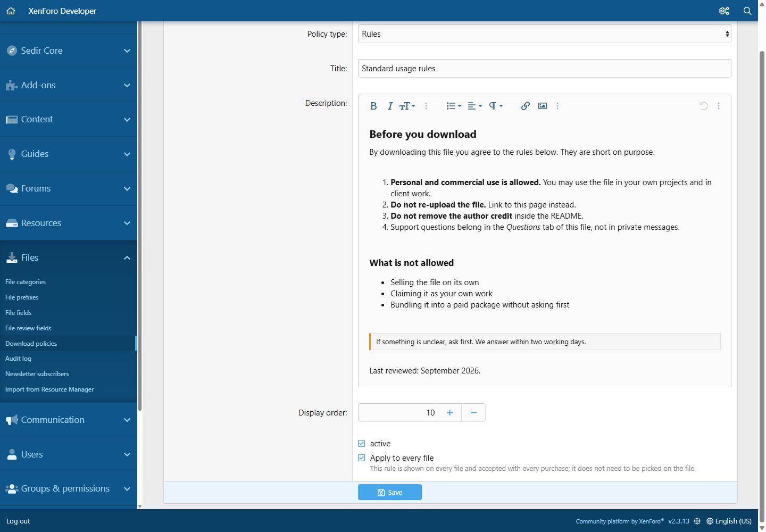Screen dimensions: 766x532
Task: Insert a link using the toolbar
Action: 526,106
